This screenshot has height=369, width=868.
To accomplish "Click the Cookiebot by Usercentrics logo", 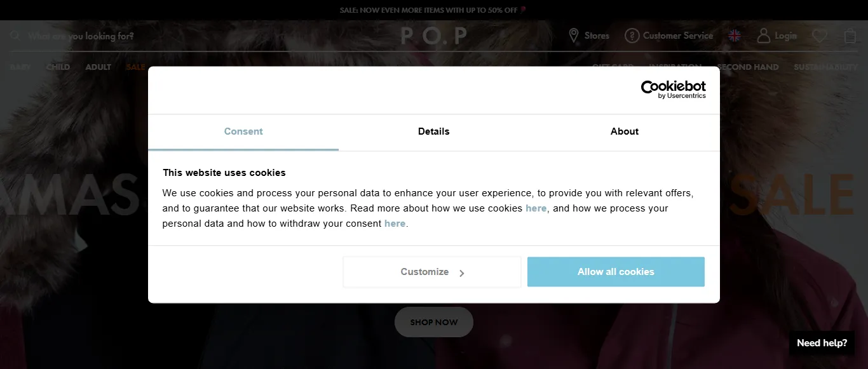I will [673, 90].
